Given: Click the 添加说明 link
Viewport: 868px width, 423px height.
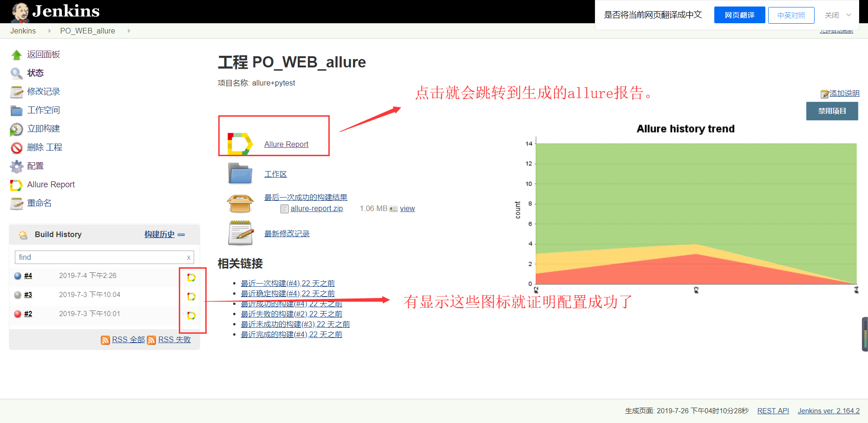Looking at the screenshot, I should 844,93.
